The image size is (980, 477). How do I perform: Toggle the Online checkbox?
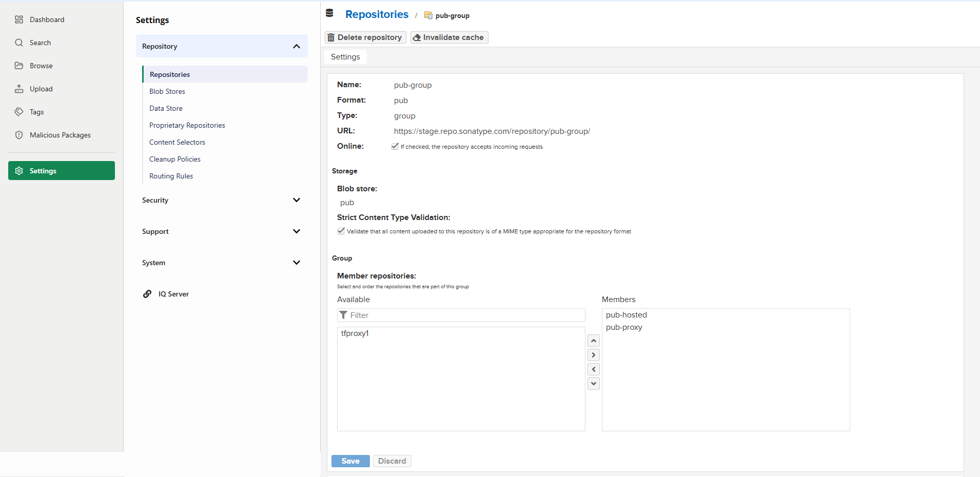395,146
